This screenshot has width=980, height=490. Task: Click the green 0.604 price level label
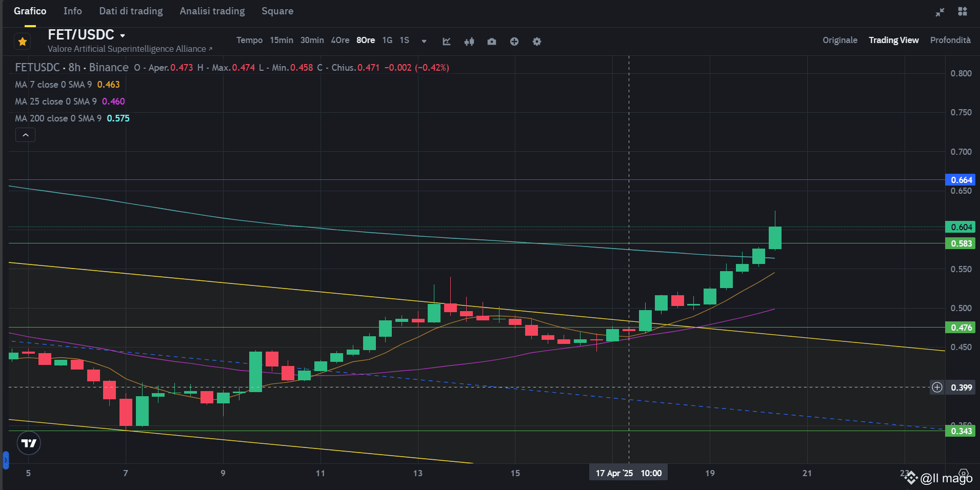click(x=961, y=227)
